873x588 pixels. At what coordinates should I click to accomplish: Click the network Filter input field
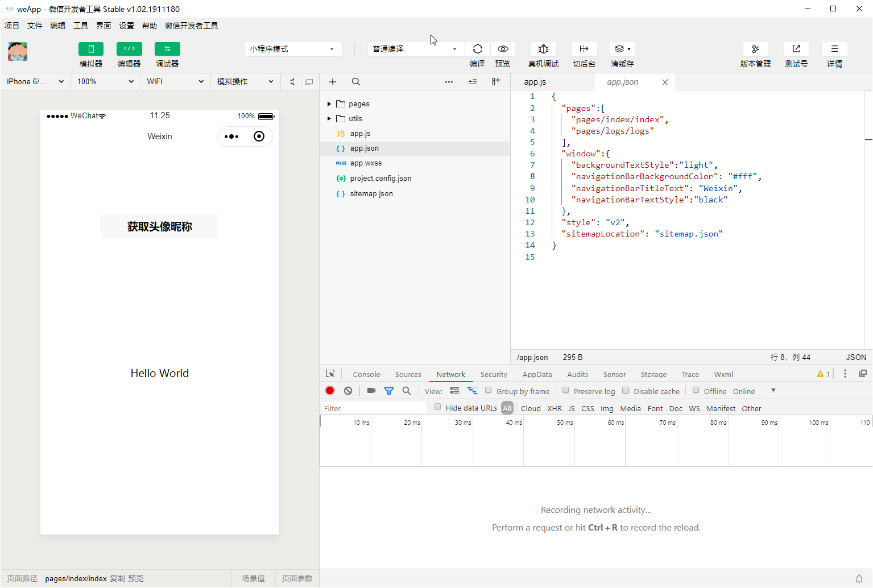(374, 408)
